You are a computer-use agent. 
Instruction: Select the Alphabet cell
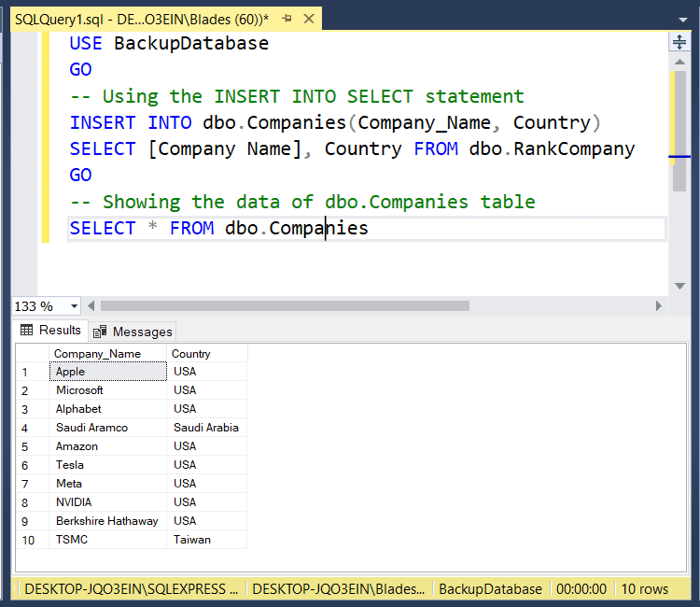coord(107,409)
